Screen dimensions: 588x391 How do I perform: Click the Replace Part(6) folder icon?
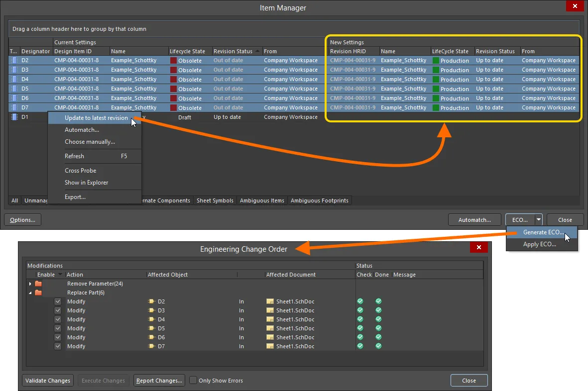tap(38, 293)
